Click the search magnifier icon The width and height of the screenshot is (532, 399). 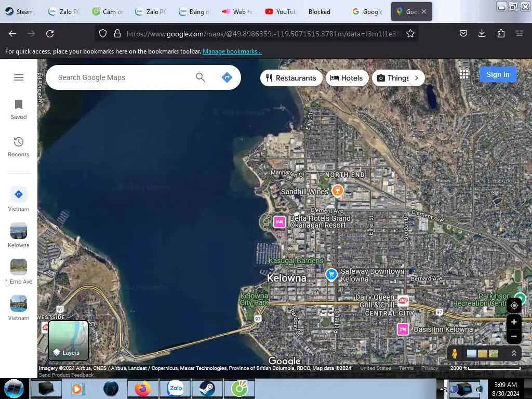click(x=200, y=77)
